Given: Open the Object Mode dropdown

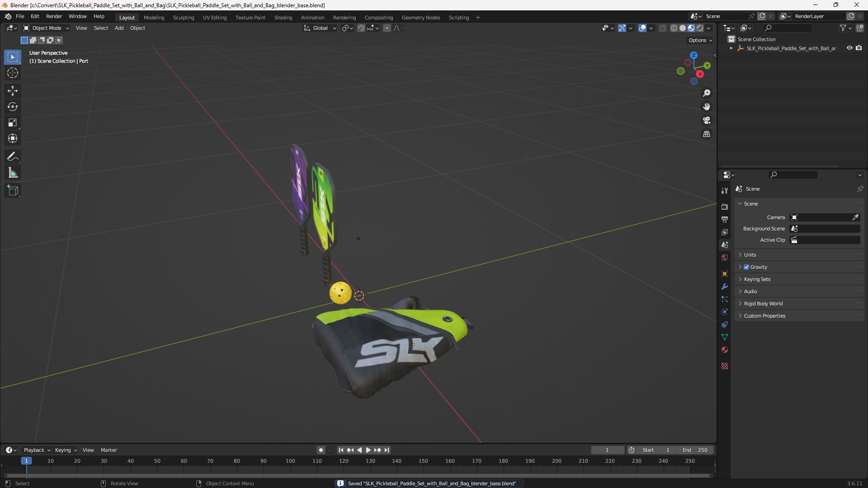Looking at the screenshot, I should [46, 28].
